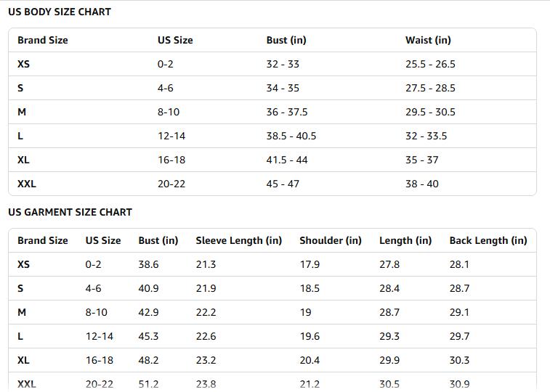
Task: Click the XS row label in body chart
Action: click(24, 64)
